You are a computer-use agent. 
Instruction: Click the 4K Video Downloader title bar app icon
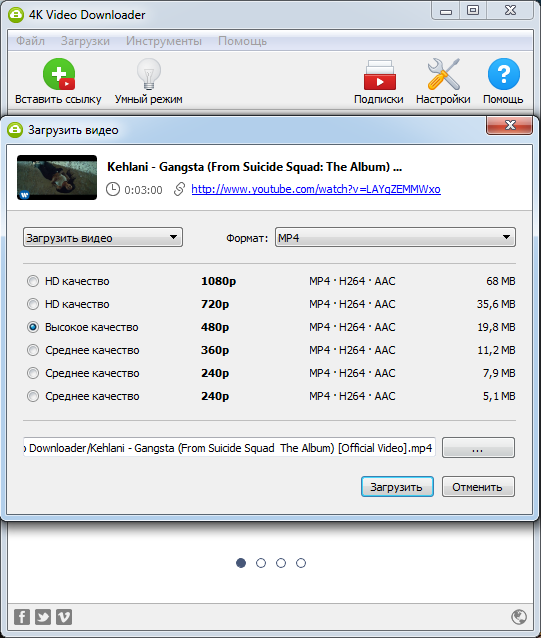pos(16,15)
